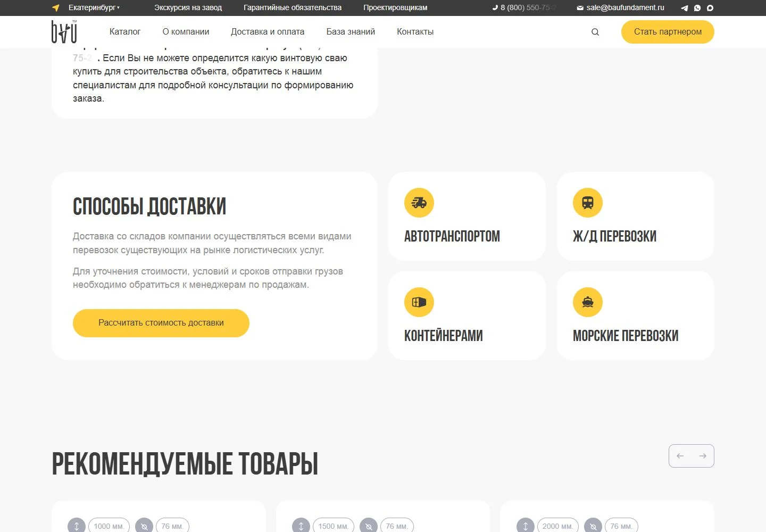
Task: Click the train icon above Ж/Д перевозки
Action: coord(588,203)
